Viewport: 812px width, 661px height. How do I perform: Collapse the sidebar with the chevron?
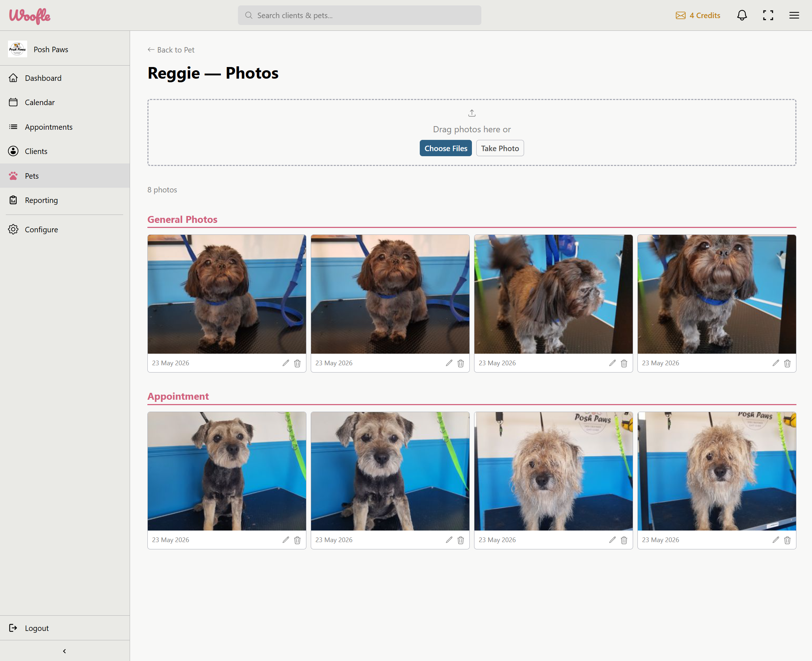click(64, 651)
